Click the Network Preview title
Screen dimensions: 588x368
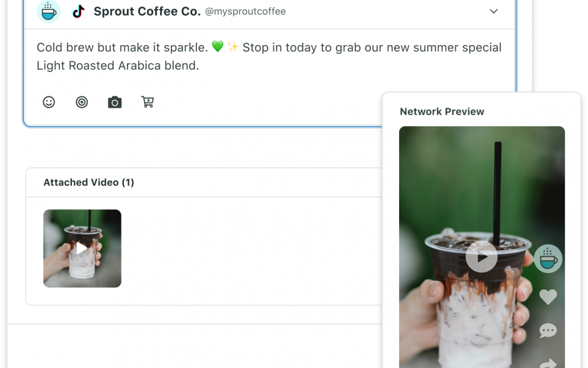coord(442,112)
